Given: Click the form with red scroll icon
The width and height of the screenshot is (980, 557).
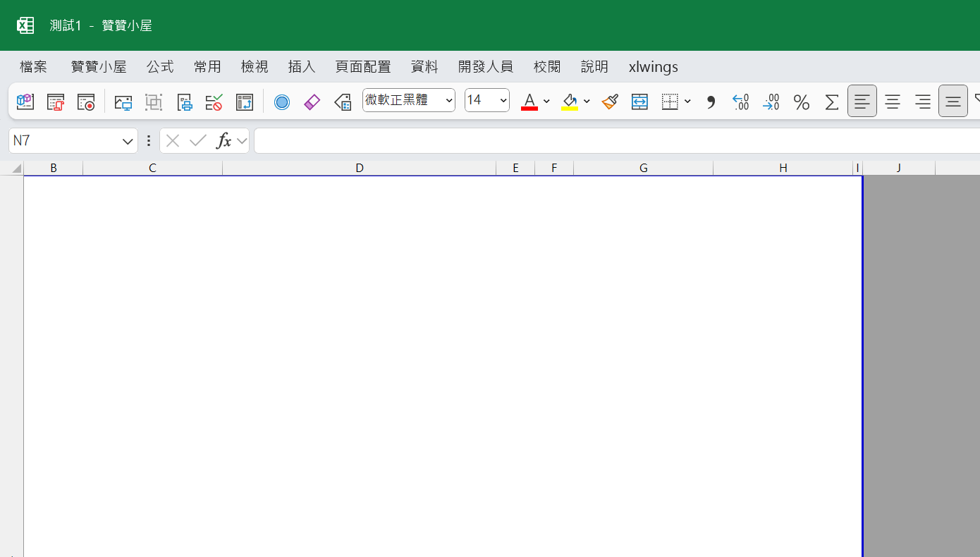Looking at the screenshot, I should click(56, 102).
